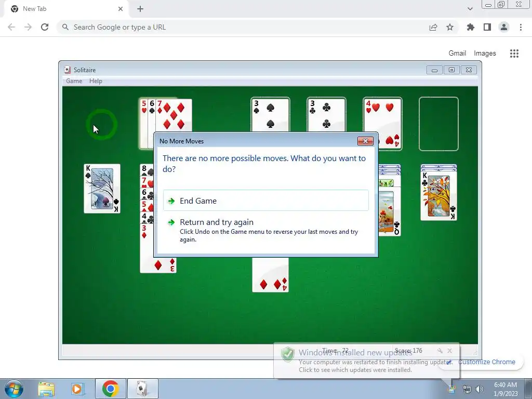Select the New Tab browser tab
The width and height of the screenshot is (532, 399).
66,9
